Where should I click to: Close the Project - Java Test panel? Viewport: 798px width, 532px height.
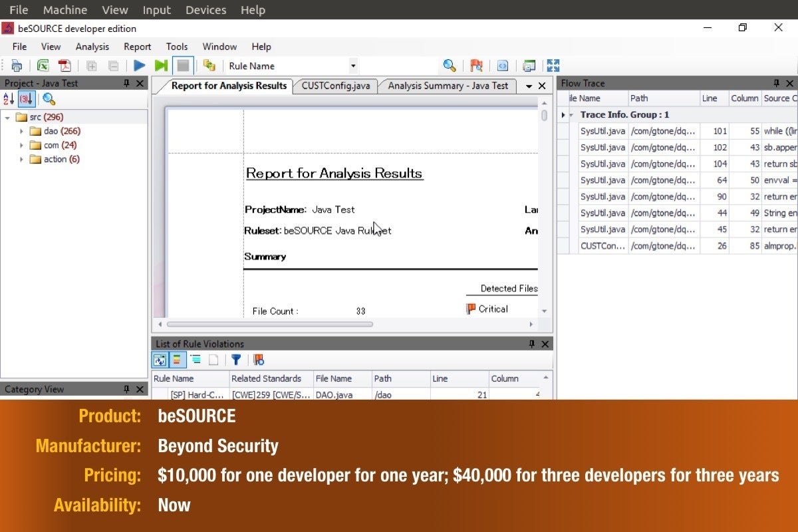[x=140, y=83]
